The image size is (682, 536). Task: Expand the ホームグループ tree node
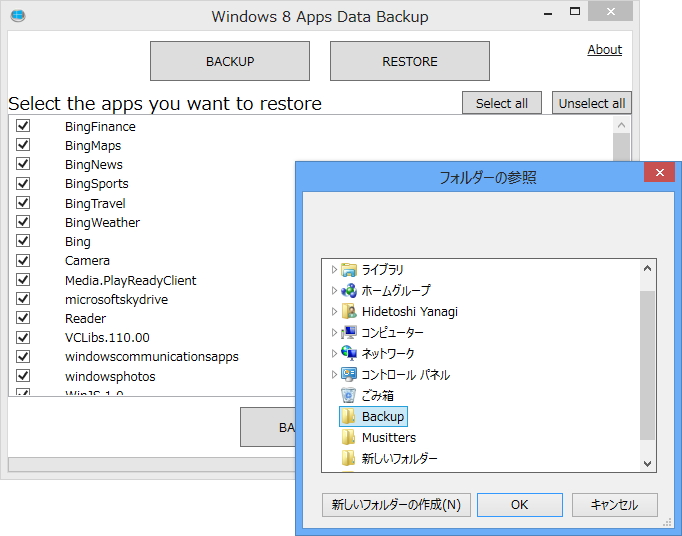tap(334, 291)
